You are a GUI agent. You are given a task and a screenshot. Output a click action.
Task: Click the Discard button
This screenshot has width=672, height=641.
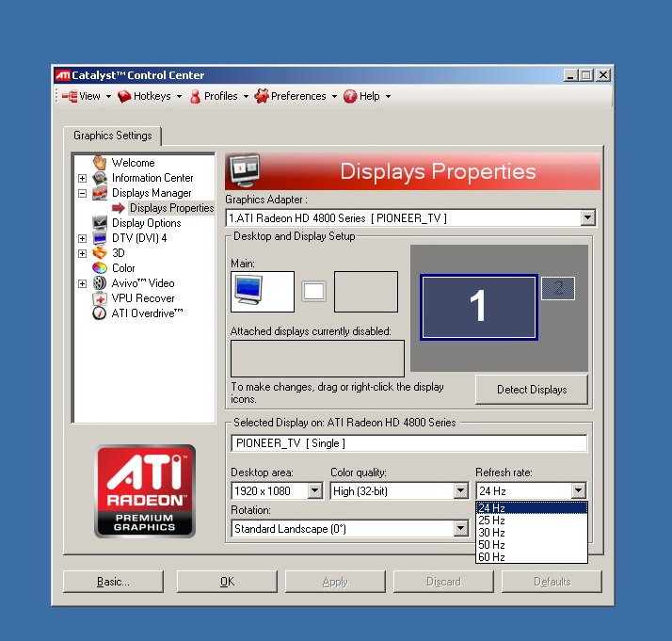coord(443,582)
